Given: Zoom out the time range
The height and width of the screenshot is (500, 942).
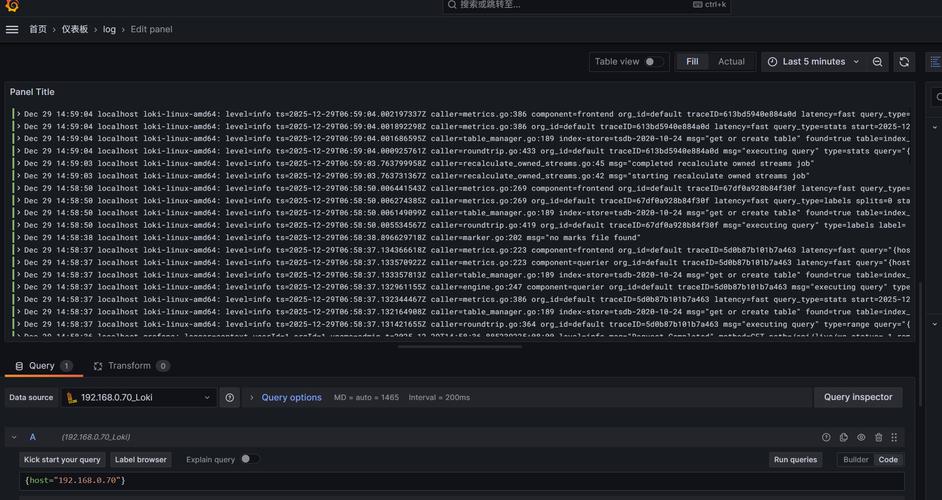Looking at the screenshot, I should 877,62.
